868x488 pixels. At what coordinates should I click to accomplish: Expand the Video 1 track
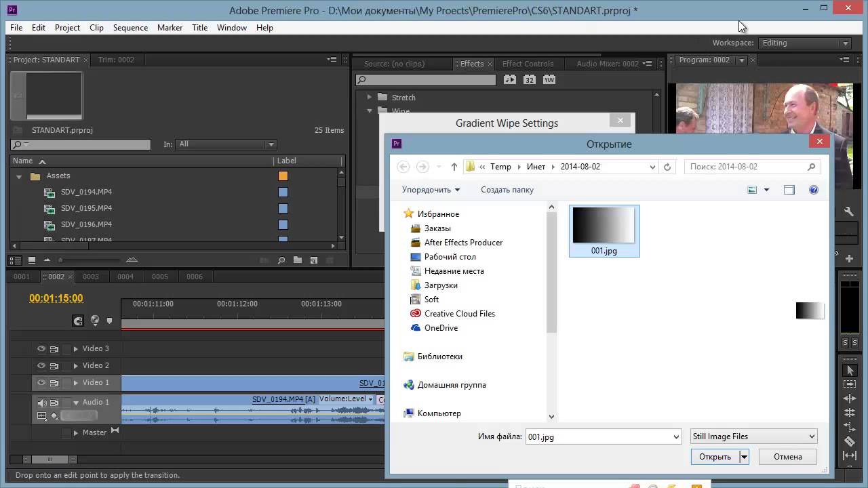(x=76, y=382)
